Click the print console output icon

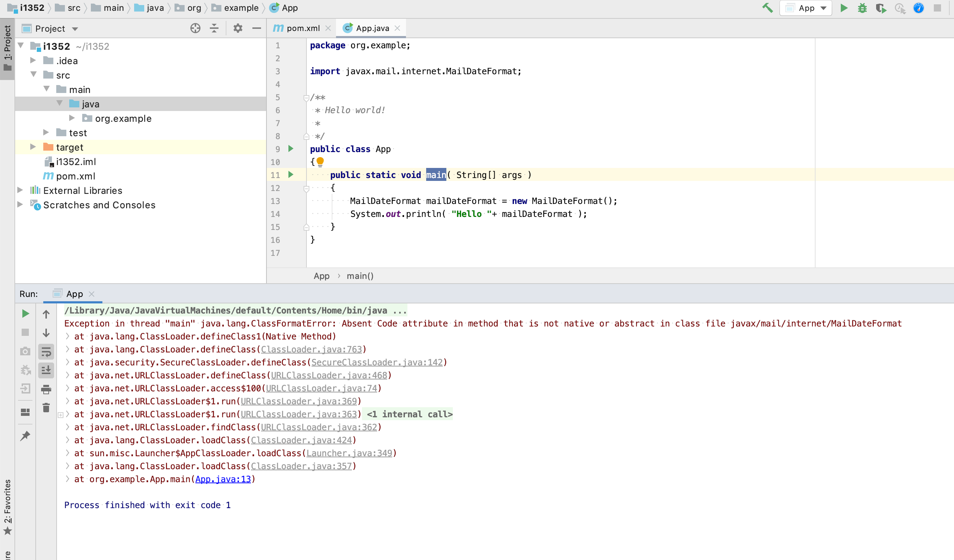pyautogui.click(x=46, y=389)
